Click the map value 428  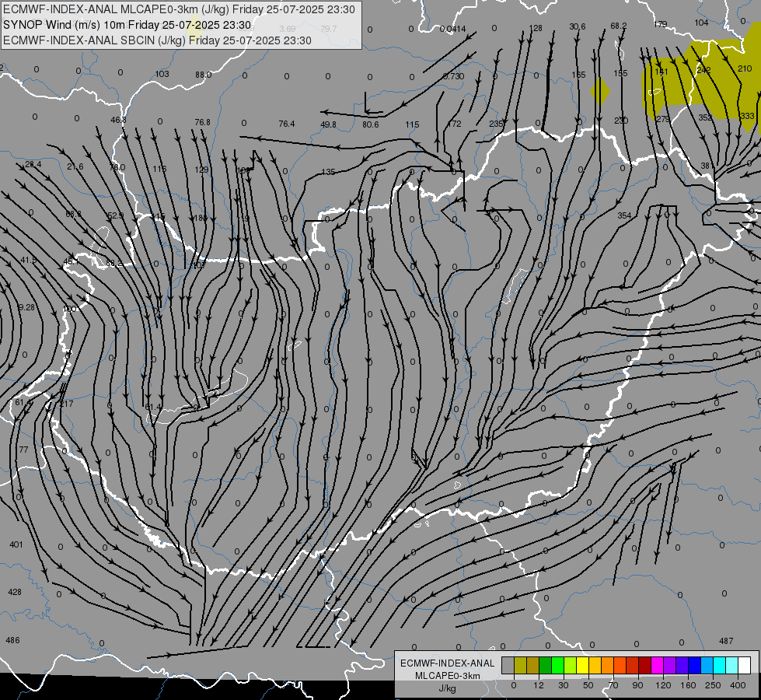coord(15,592)
